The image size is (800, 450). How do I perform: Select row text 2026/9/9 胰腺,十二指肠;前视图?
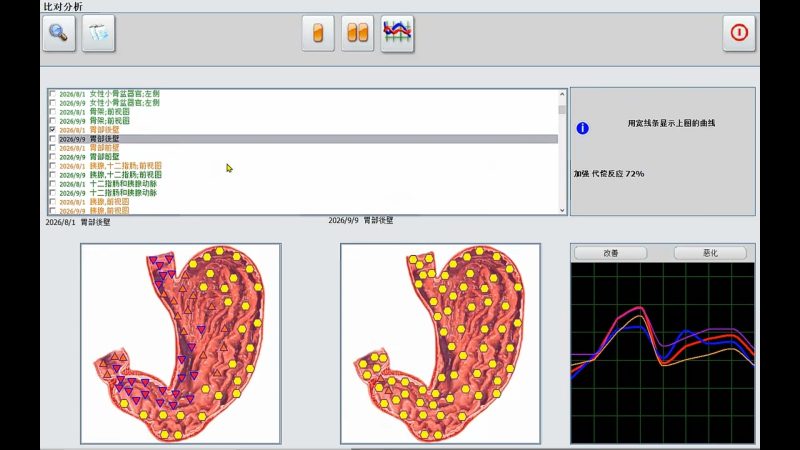point(110,175)
